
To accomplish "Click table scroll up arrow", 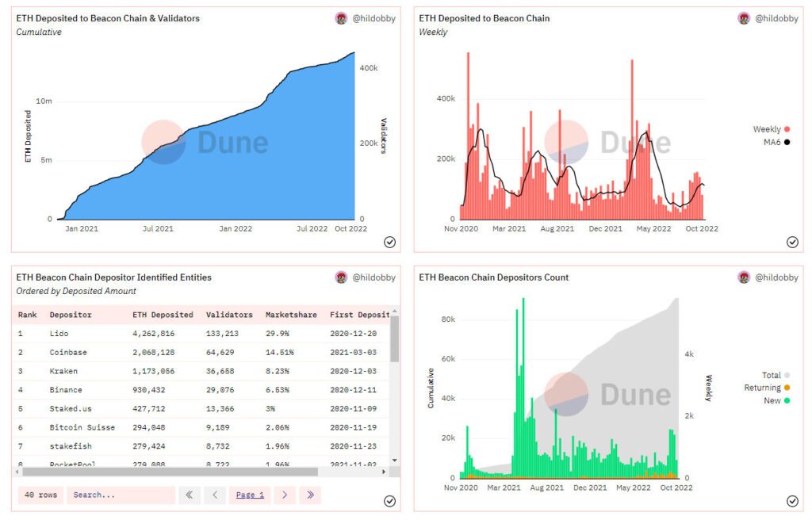I will click(395, 312).
